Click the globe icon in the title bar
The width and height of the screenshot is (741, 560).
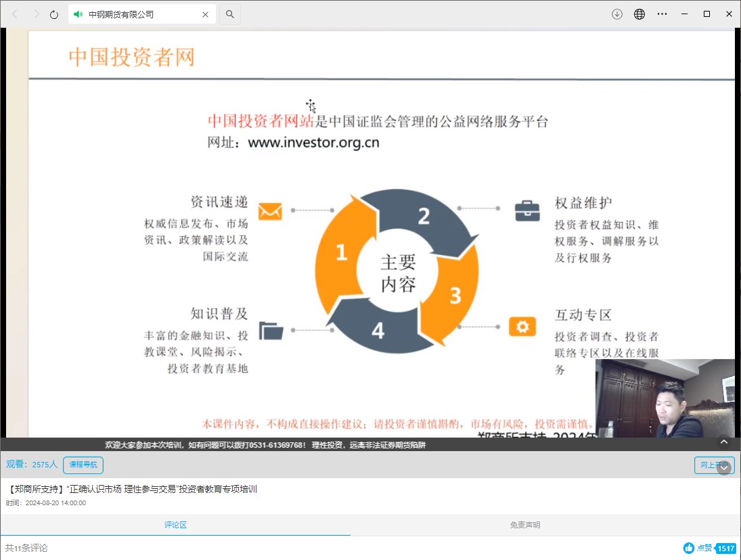[x=639, y=14]
